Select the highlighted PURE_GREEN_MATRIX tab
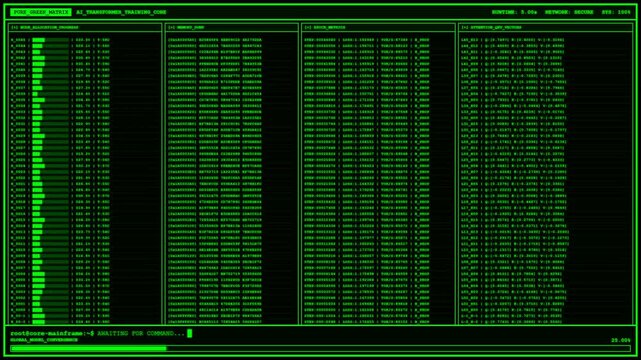 coord(41,12)
